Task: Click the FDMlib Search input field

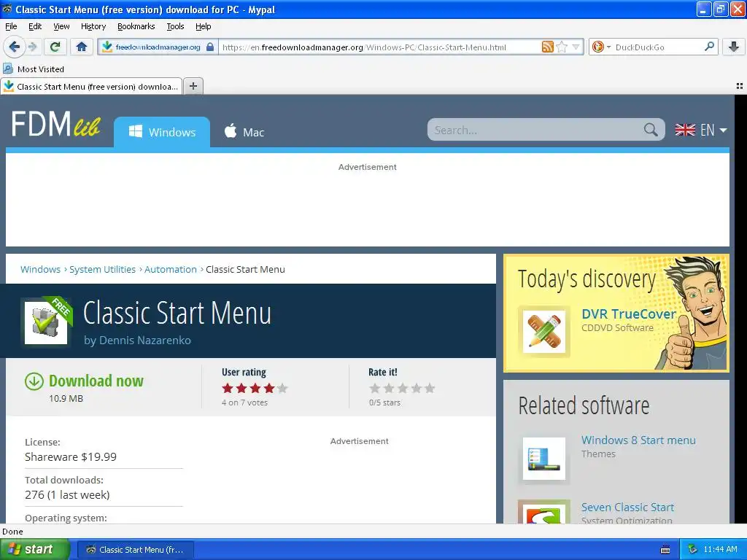Action: tap(536, 130)
